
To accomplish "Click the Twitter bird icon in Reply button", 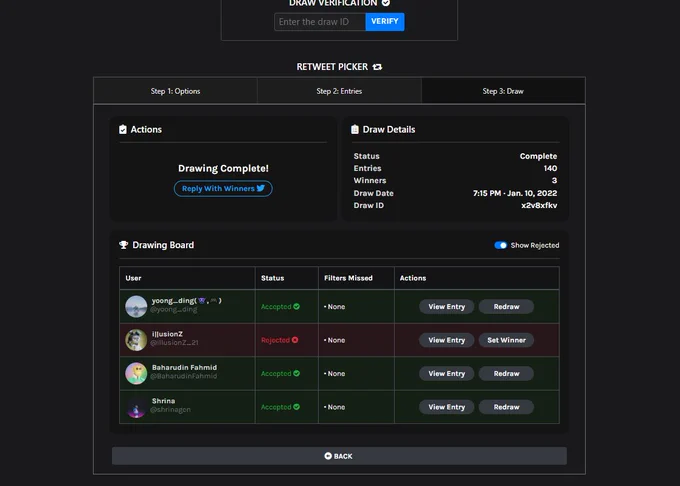I will point(261,188).
